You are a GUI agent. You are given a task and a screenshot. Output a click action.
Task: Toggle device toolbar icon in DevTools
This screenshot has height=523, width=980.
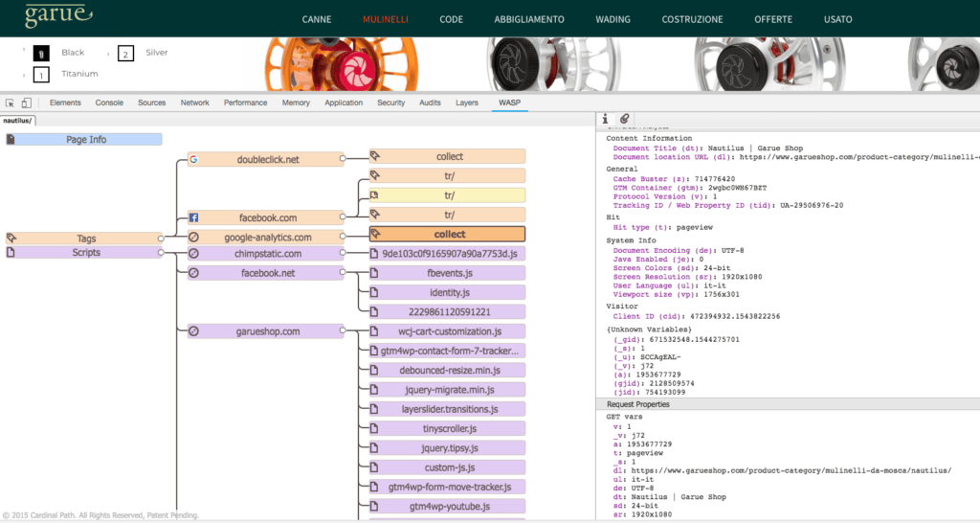click(26, 102)
